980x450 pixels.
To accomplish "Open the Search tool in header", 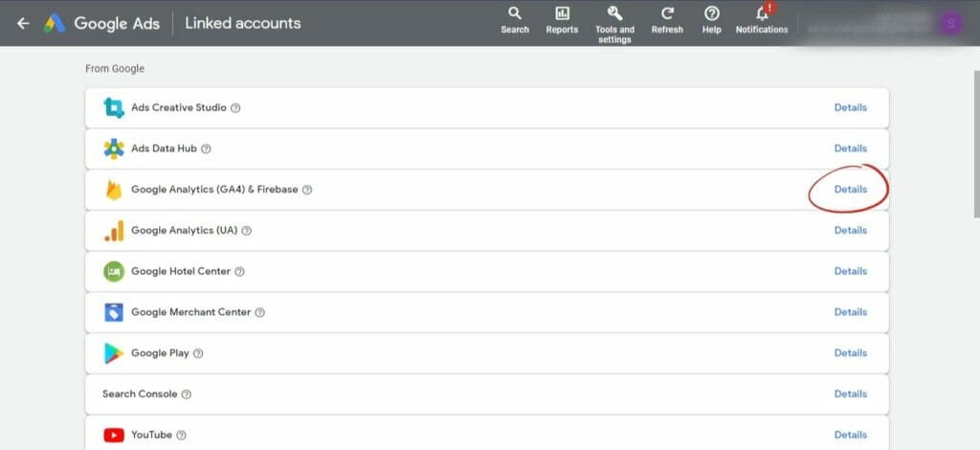I will (x=514, y=20).
